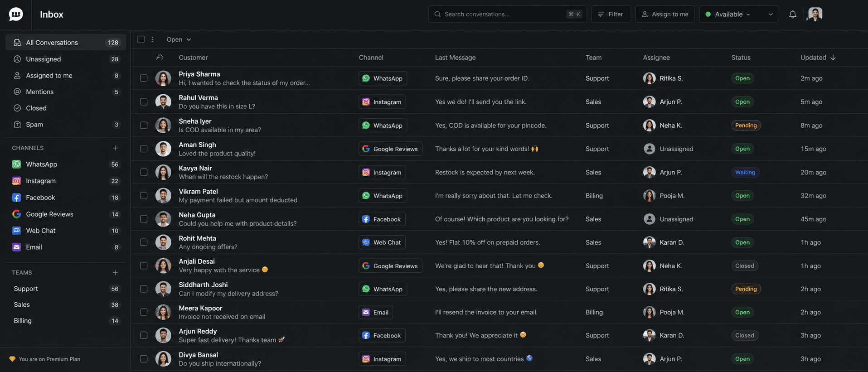Viewport: 868px width, 372px height.
Task: Click Facebook channel icon in sidebar
Action: click(x=17, y=198)
